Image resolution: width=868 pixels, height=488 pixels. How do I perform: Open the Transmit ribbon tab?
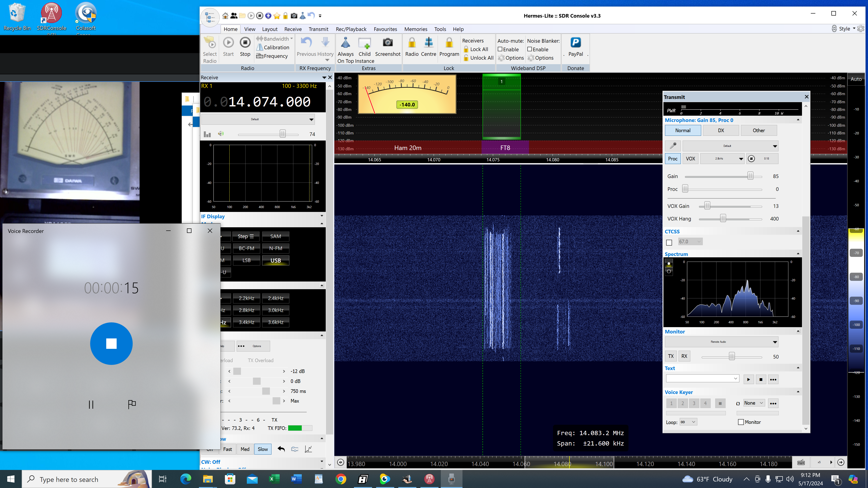coord(318,29)
